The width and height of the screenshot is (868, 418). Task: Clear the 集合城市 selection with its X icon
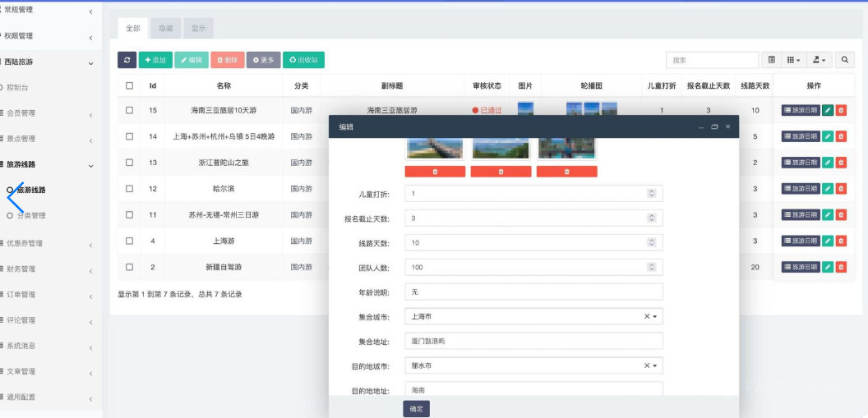coord(646,316)
